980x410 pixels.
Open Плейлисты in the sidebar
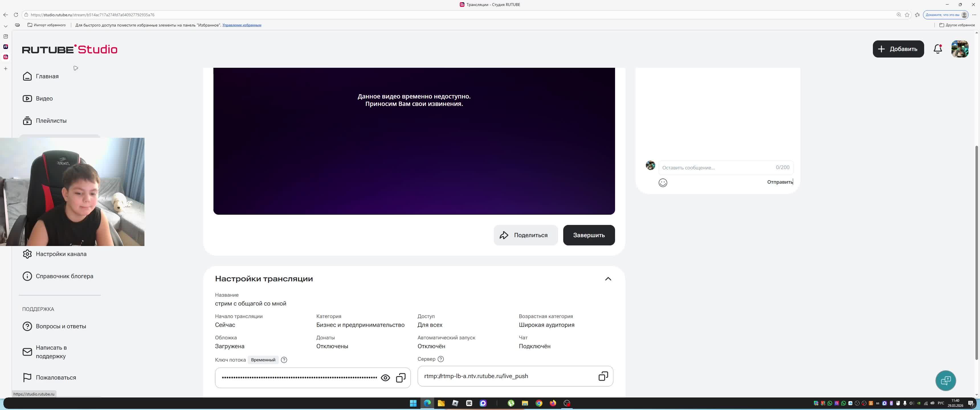[x=51, y=121]
